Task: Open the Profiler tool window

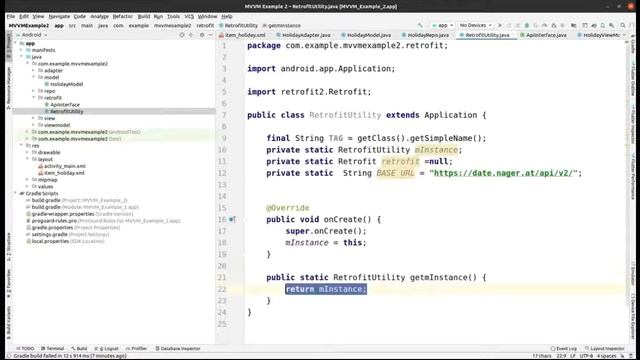Action: [x=136, y=349]
